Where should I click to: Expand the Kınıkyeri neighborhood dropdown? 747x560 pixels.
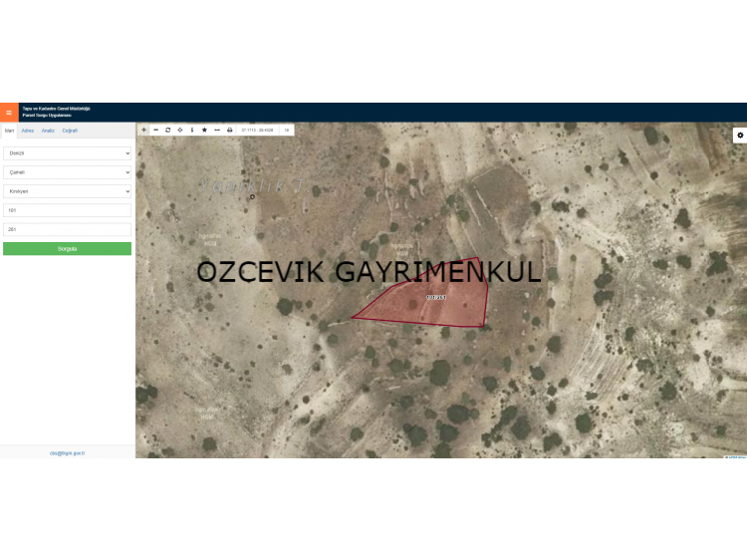[x=67, y=191]
